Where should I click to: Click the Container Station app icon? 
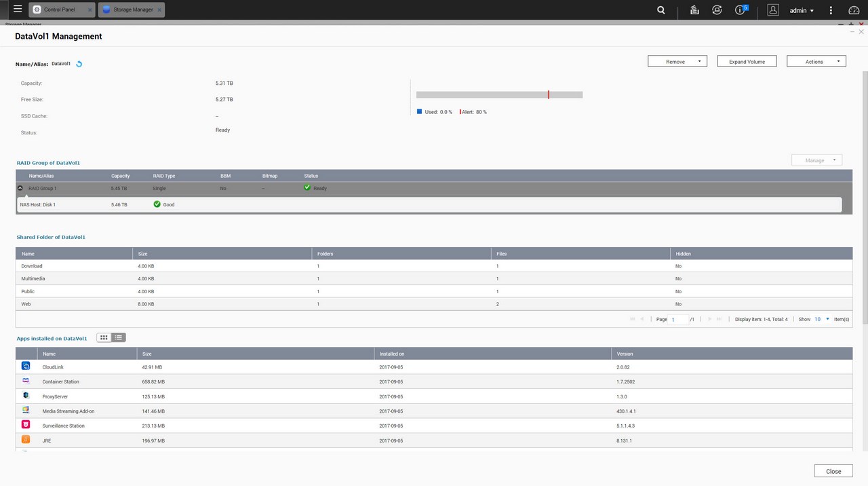26,381
